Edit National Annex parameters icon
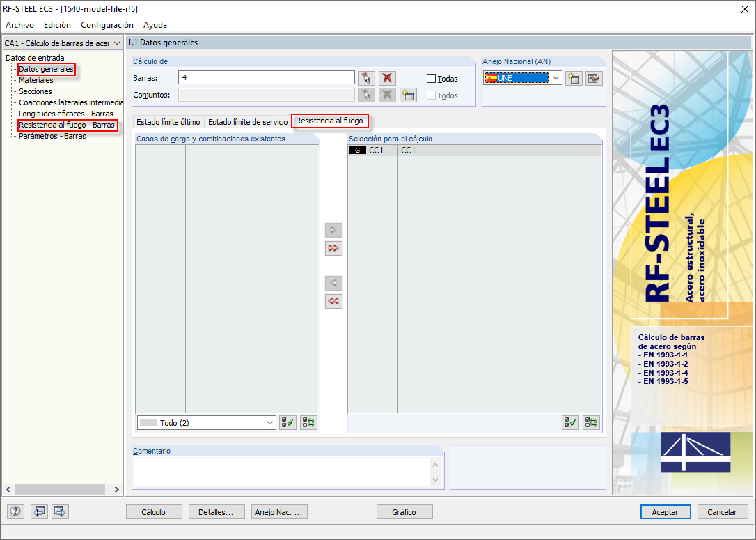The width and height of the screenshot is (756, 540). (594, 78)
